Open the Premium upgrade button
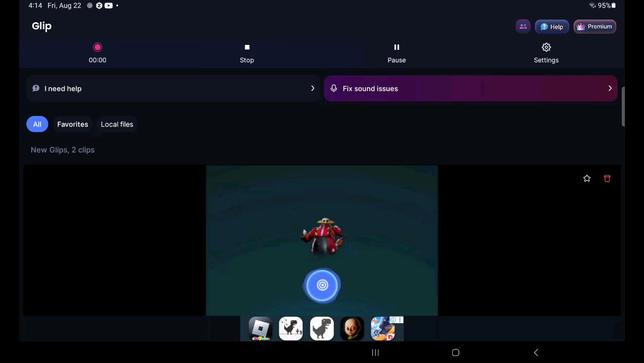 pyautogui.click(x=595, y=27)
